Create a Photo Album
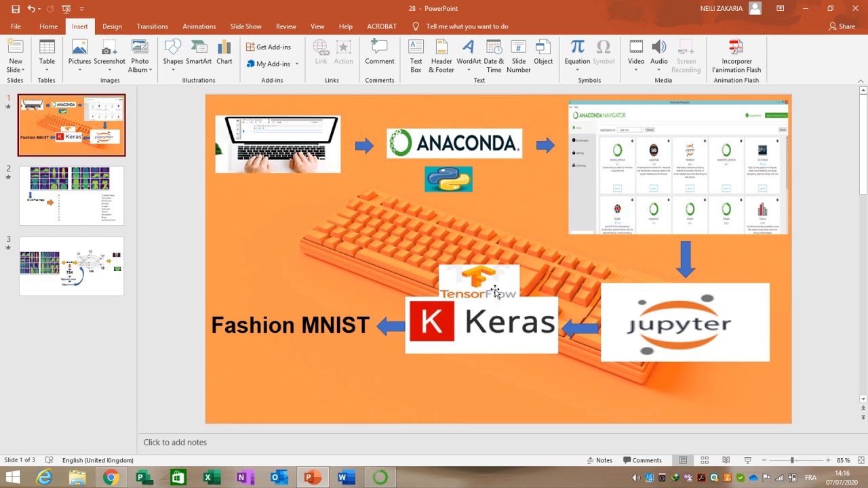Screen dimensions: 868x488 coord(140,56)
